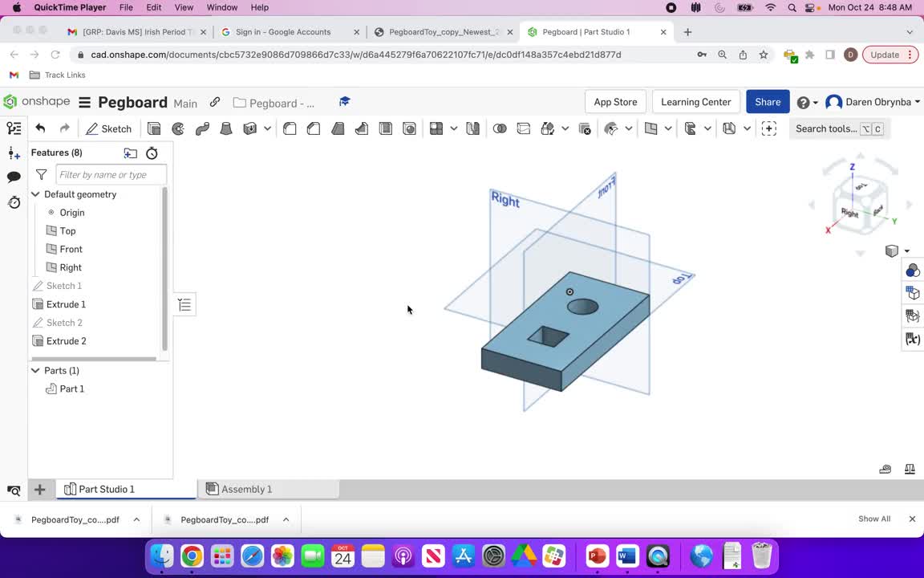Open the Thicken tool dropdown arrow
The width and height of the screenshot is (924, 578).
[x=267, y=128]
